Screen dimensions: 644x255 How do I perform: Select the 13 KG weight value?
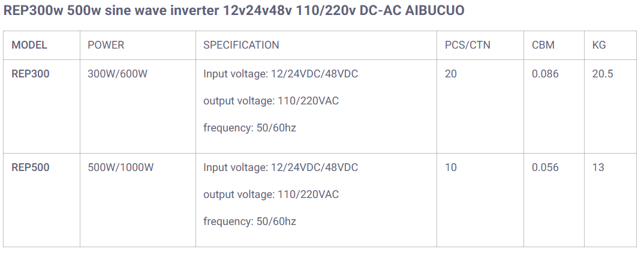pos(598,168)
